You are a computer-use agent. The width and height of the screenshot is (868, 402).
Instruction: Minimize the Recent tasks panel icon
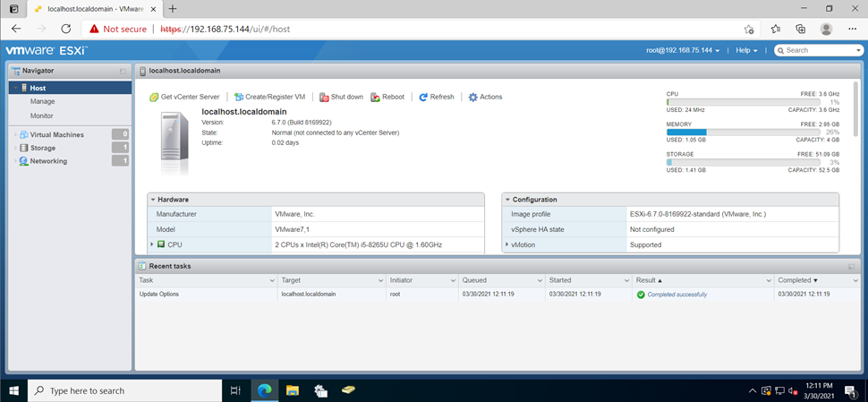[851, 266]
